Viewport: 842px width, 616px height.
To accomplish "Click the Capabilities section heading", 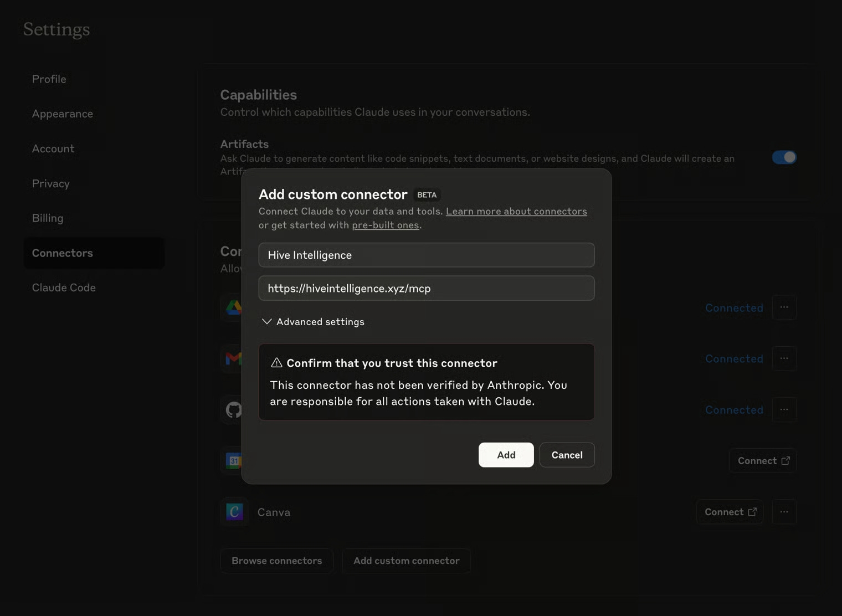I will (x=259, y=95).
